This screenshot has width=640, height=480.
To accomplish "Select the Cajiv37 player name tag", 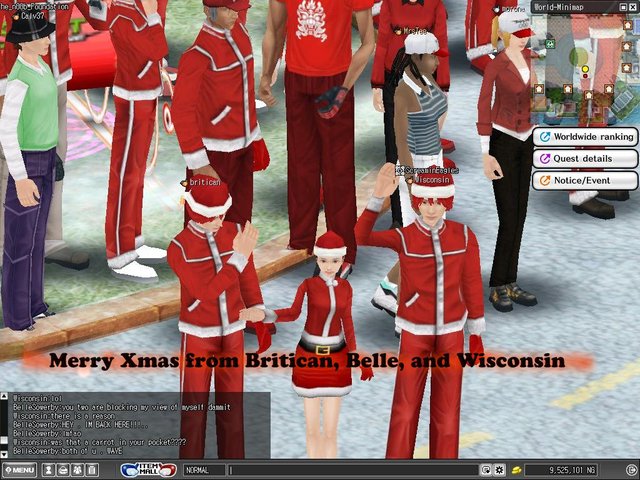I will [28, 16].
